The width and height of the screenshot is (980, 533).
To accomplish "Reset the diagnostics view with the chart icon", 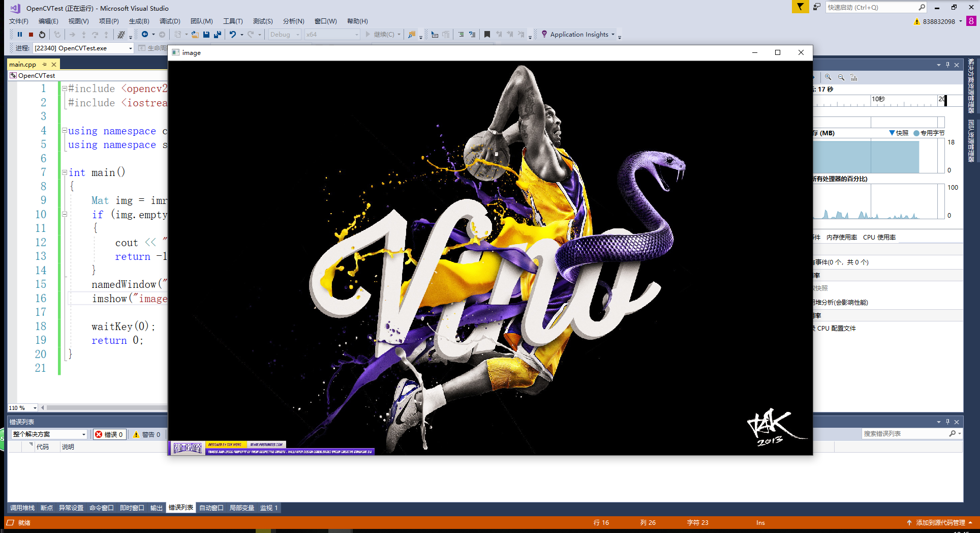I will [854, 77].
